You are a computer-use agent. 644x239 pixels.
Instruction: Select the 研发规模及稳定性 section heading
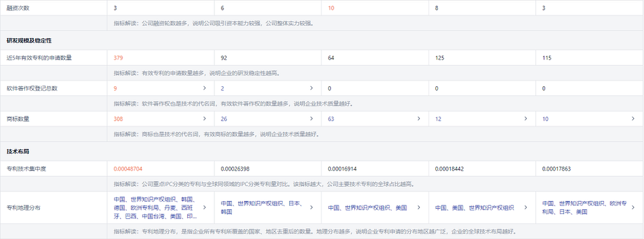click(29, 41)
